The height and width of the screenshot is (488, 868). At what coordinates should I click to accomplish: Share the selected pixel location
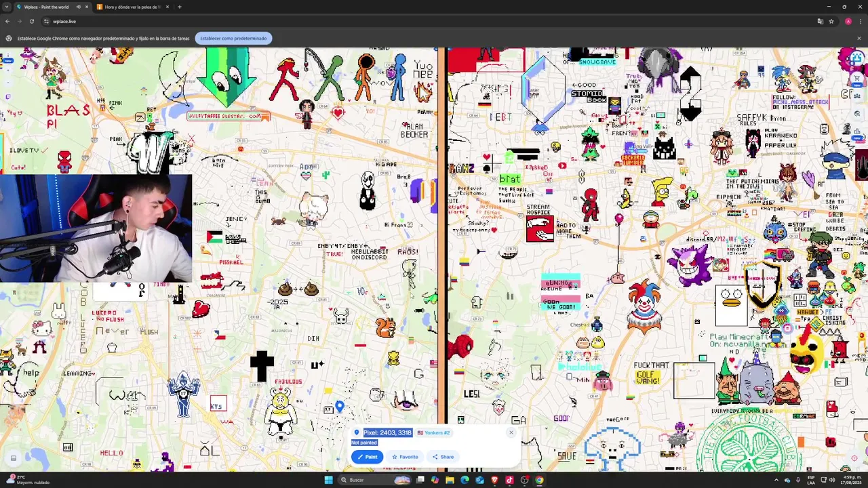click(443, 457)
